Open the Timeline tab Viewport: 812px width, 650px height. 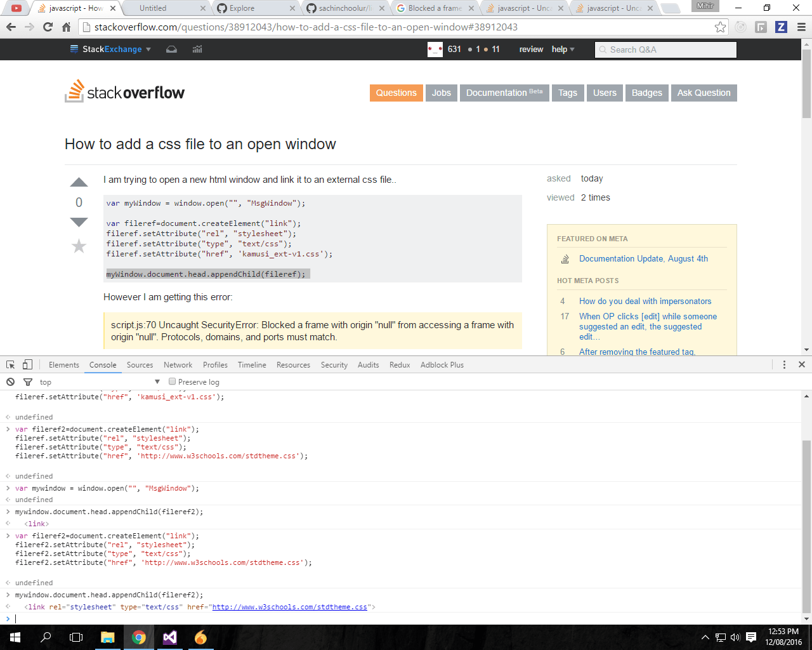click(x=252, y=365)
